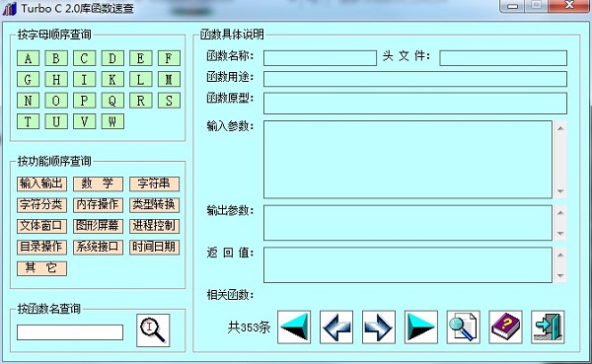592x364 pixels.
Task: Choose letter D function list button
Action: 112,58
